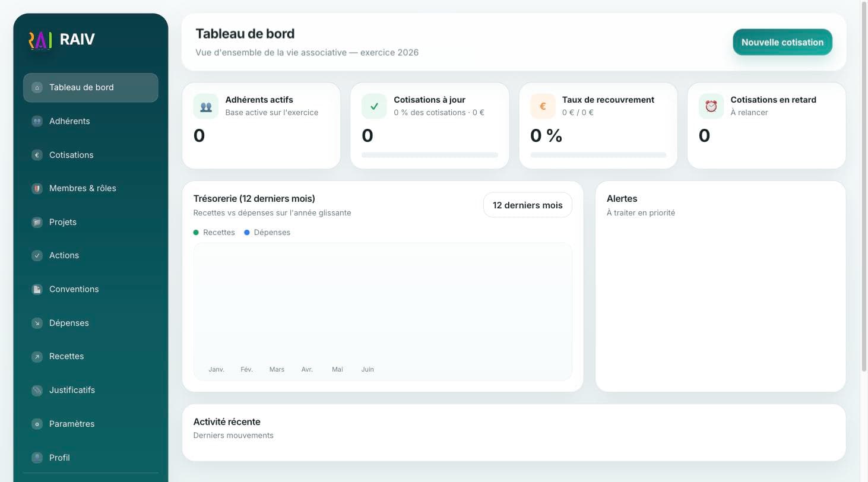Click the green check icon in Cotisations à jour
The height and width of the screenshot is (482, 868).
click(x=374, y=106)
